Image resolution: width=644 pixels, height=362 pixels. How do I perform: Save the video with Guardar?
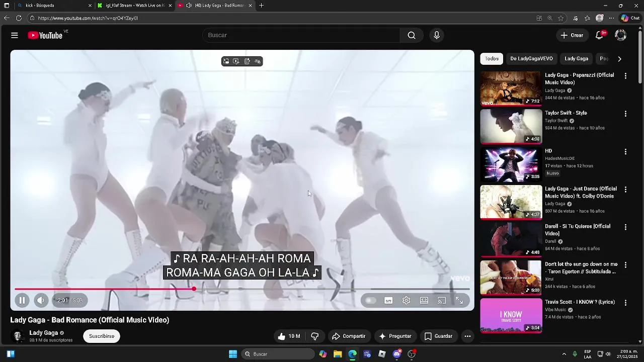(x=439, y=336)
